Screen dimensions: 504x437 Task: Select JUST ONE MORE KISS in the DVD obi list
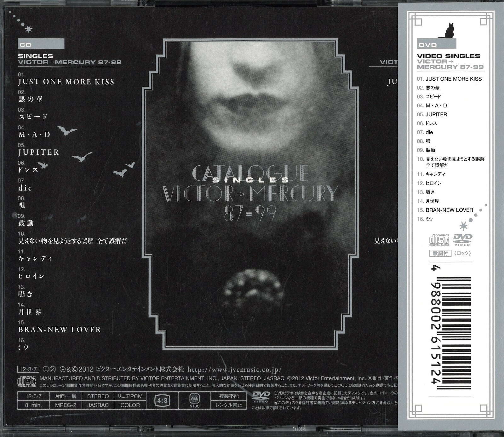[454, 79]
